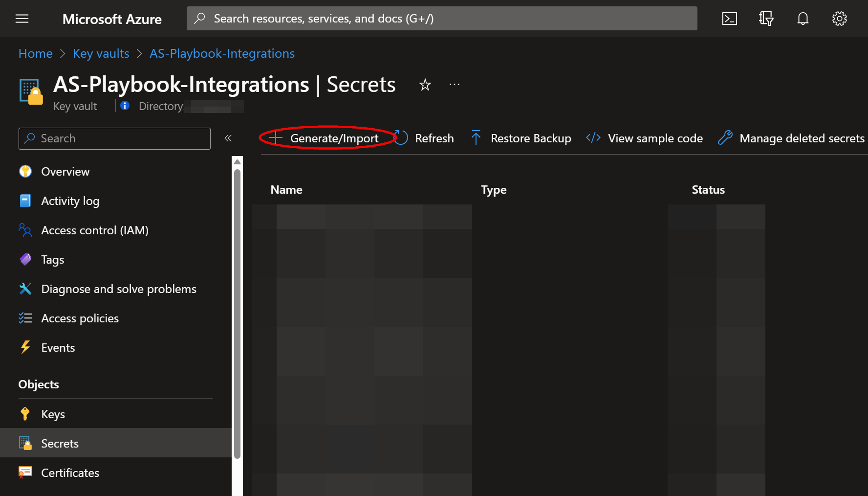Click Manage deleted secrets label
The height and width of the screenshot is (496, 868).
coord(802,138)
